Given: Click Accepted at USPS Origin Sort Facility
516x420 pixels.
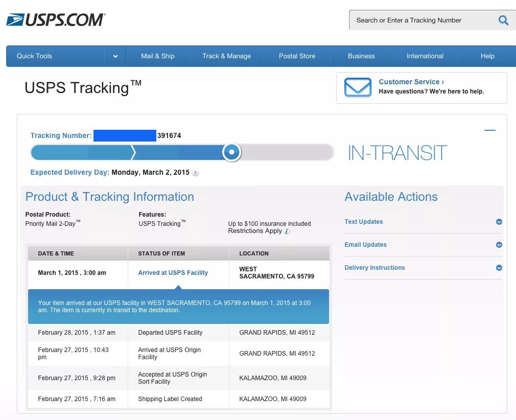Looking at the screenshot, I should 173,378.
